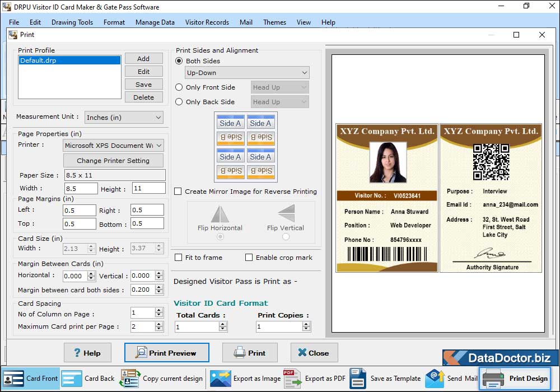Click the DRPU application title bar icon
Screen dimensions: 560x392
[x=6, y=7]
